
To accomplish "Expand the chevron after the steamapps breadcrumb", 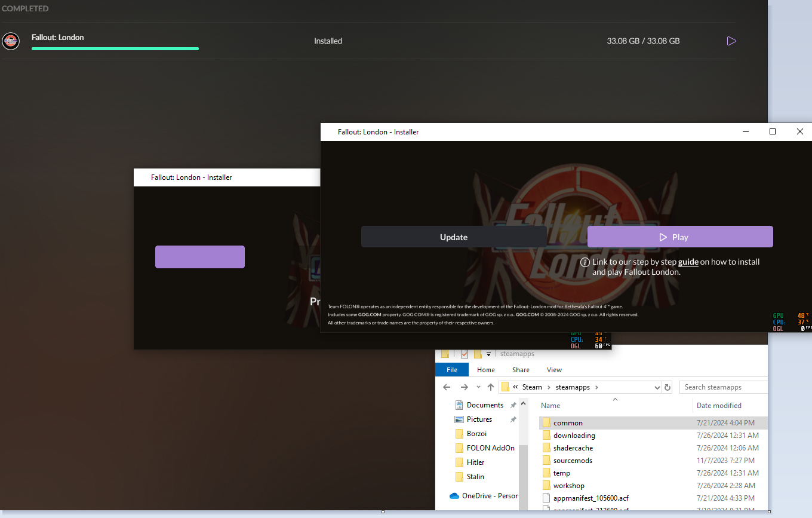I will tap(596, 387).
